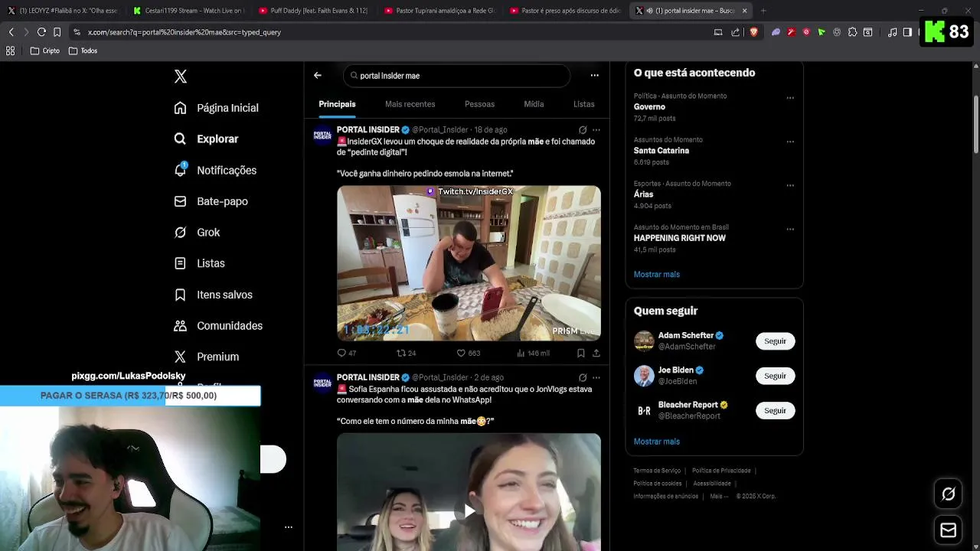This screenshot has width=980, height=551.
Task: Follow Bleacher Report
Action: click(775, 411)
